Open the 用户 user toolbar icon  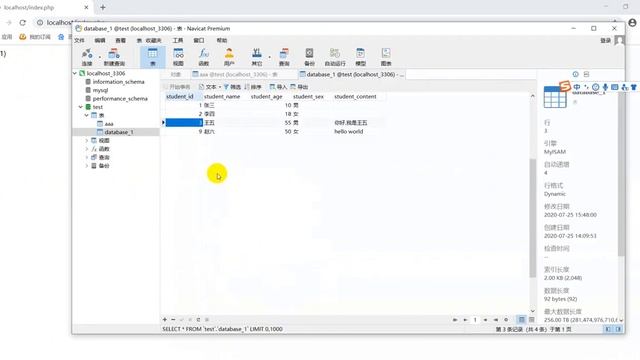click(x=229, y=57)
